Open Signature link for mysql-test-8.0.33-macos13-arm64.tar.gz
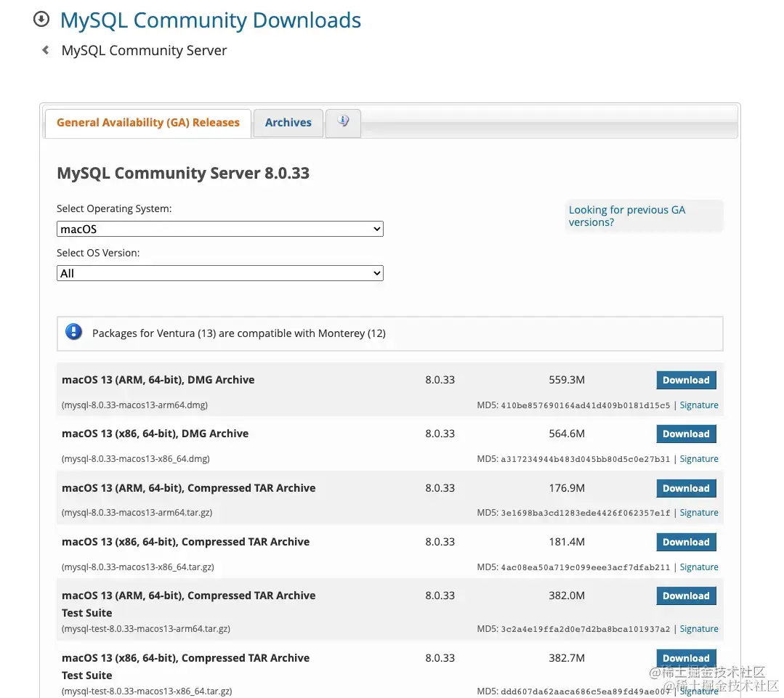Viewport: 784px width, 698px height. [x=699, y=628]
